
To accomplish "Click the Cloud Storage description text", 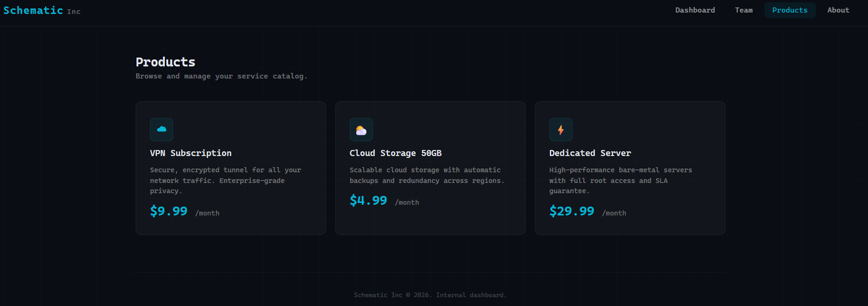I will 426,175.
